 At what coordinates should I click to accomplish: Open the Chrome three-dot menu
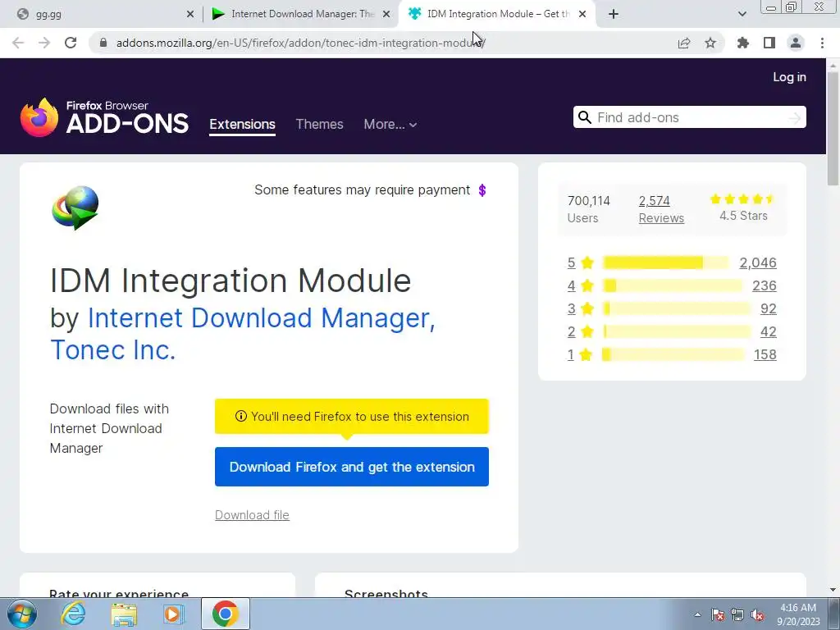(822, 43)
